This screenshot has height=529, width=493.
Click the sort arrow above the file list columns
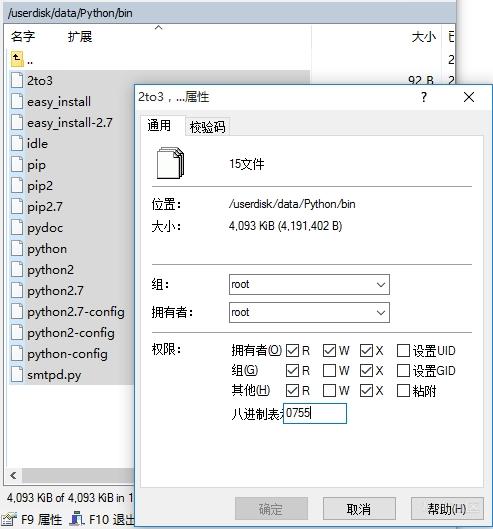(158, 28)
